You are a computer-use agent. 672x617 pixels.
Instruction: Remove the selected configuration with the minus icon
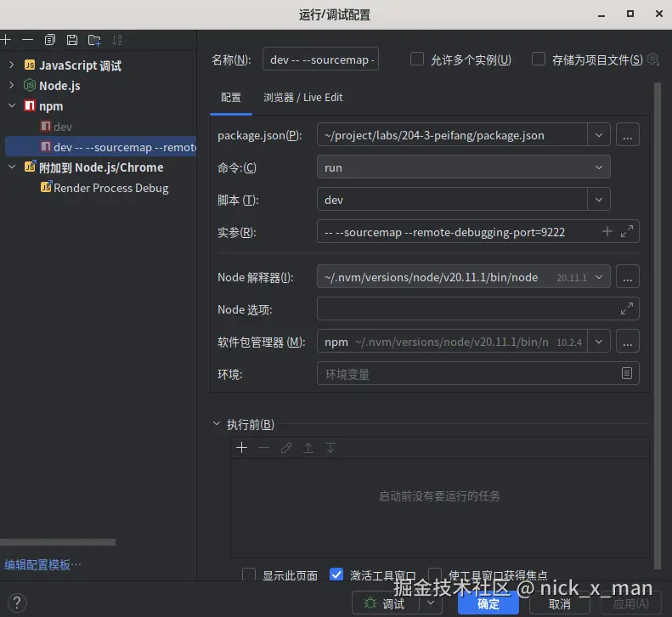click(27, 40)
